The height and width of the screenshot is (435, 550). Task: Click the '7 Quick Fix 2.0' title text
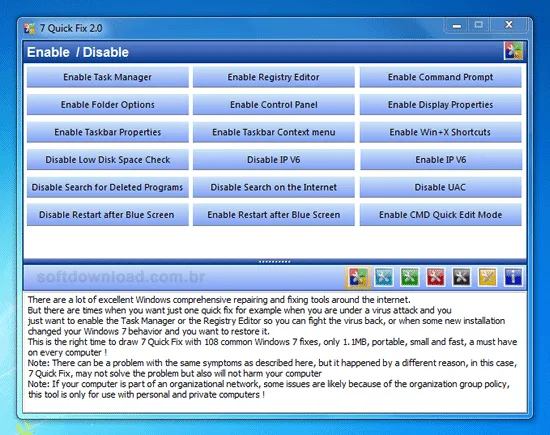coord(71,28)
